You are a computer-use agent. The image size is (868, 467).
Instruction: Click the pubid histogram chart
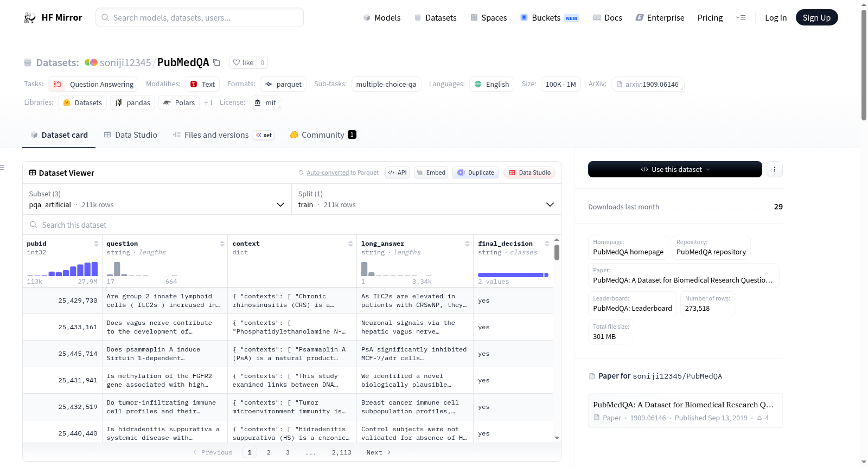pos(62,269)
